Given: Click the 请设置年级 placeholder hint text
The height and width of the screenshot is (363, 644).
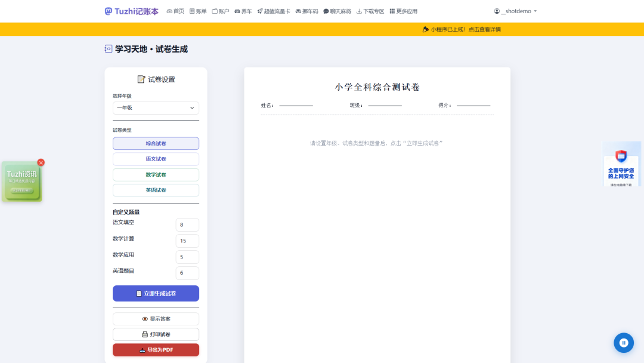Looking at the screenshot, I should pyautogui.click(x=376, y=143).
